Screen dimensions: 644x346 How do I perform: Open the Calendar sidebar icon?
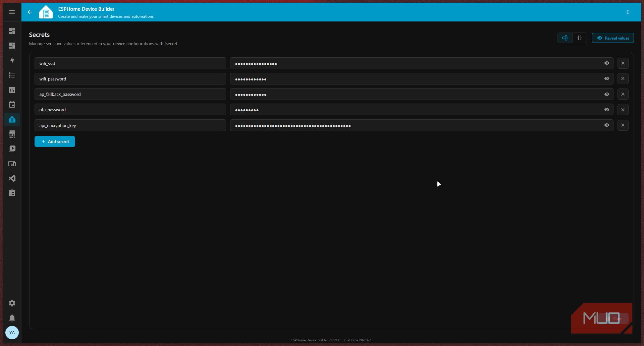(x=12, y=105)
